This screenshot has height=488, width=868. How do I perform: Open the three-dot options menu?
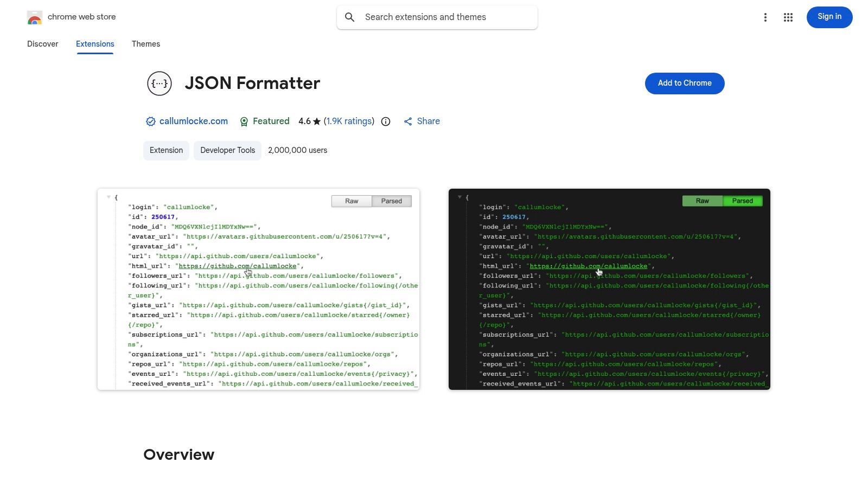[765, 17]
